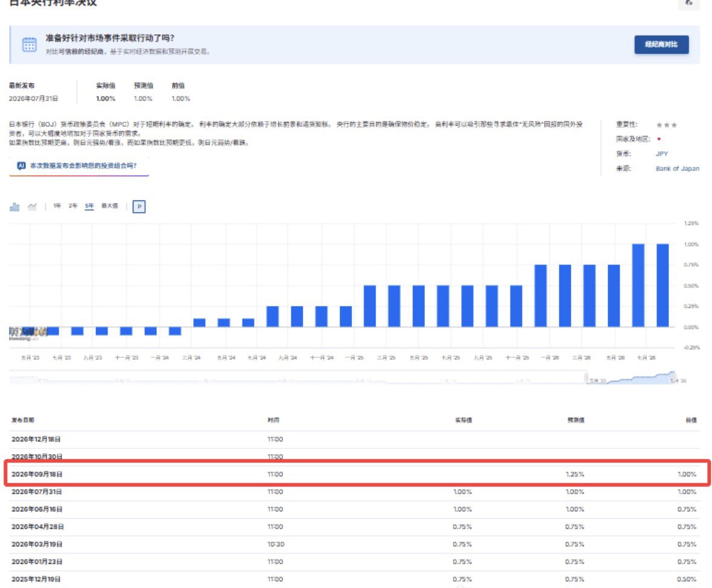Image resolution: width=712 pixels, height=588 pixels.
Task: Select the 2026年09月18日 release row date
Action: (37, 475)
